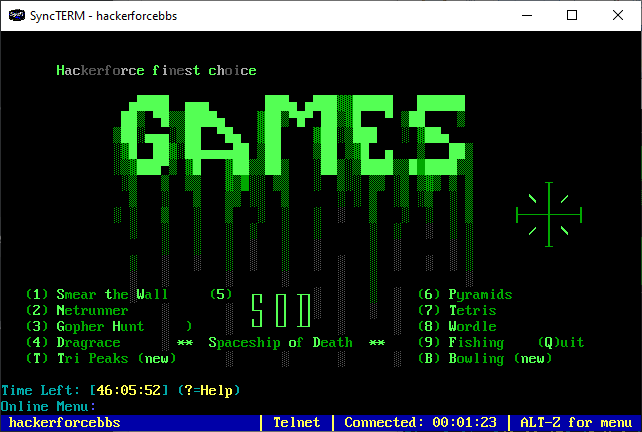Click the green crosshair target symbol
The height and width of the screenshot is (432, 642).
coord(548,213)
